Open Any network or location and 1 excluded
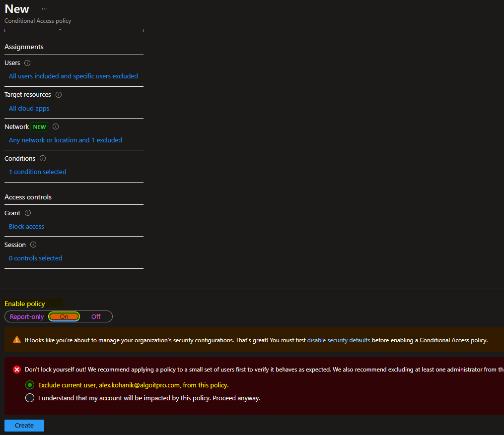 click(66, 140)
